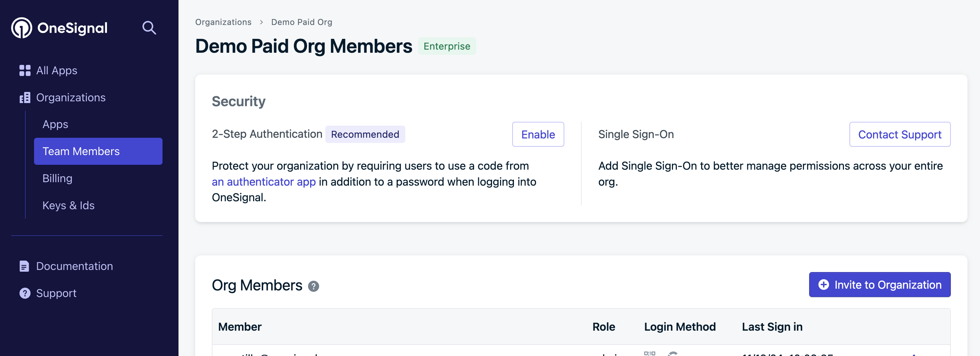This screenshot has width=980, height=356.
Task: Click the Member column header
Action: tap(240, 327)
